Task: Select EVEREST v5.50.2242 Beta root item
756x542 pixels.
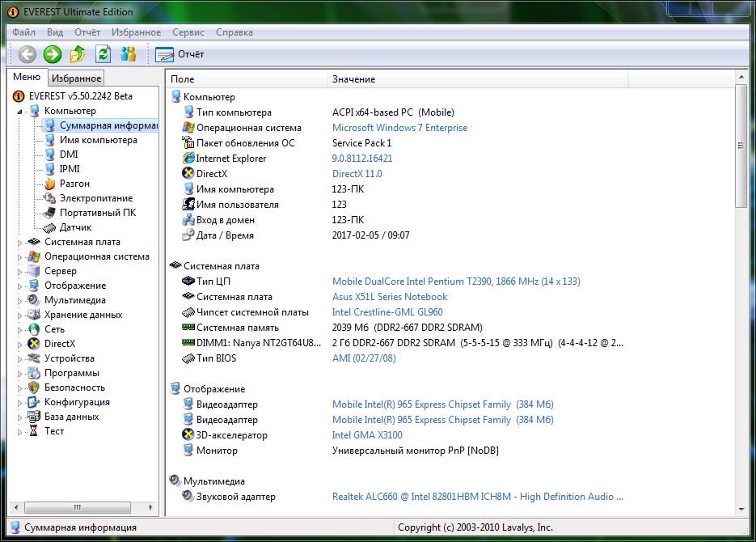Action: coord(81,96)
